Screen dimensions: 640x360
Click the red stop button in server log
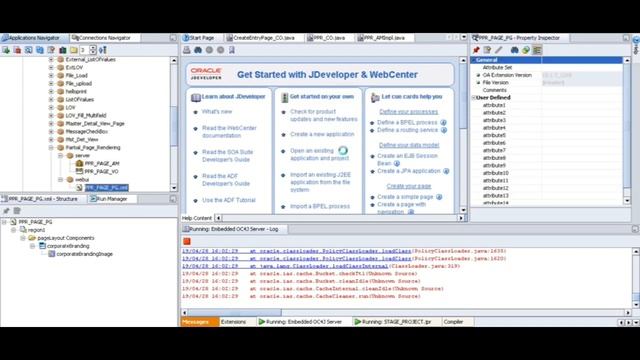coord(187,241)
